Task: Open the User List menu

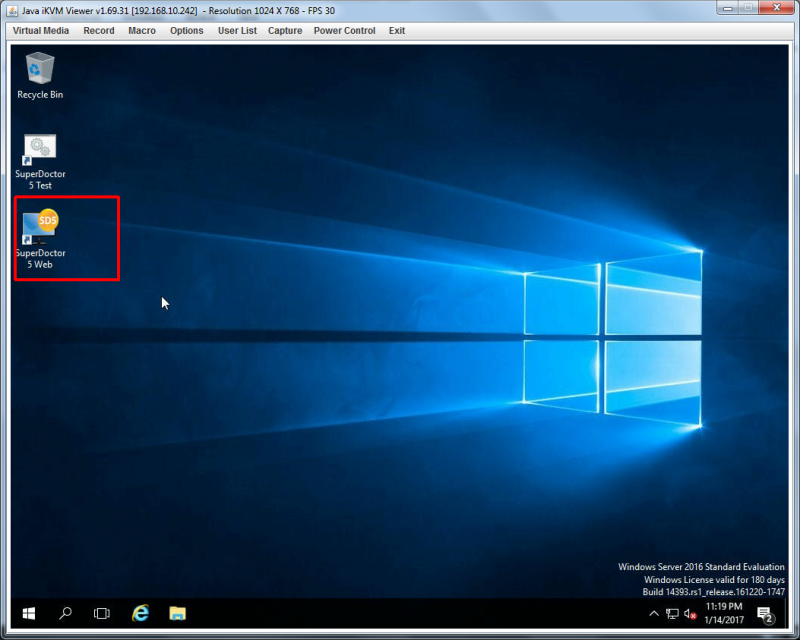Action: pyautogui.click(x=237, y=31)
